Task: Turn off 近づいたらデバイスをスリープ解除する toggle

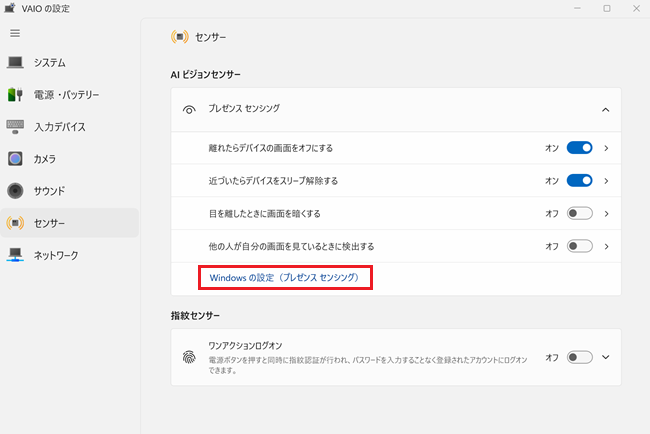Action: tap(580, 181)
